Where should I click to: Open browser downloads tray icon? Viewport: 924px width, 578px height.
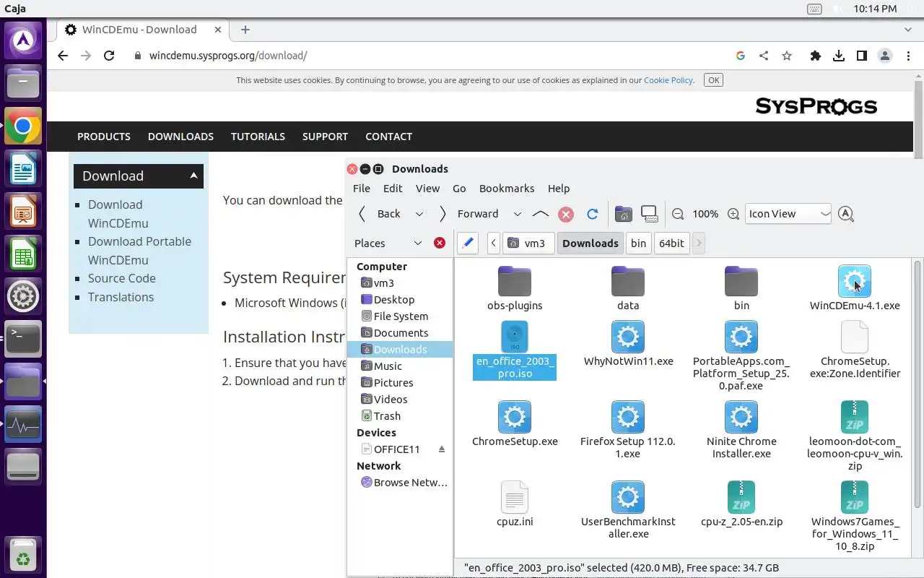click(x=839, y=56)
